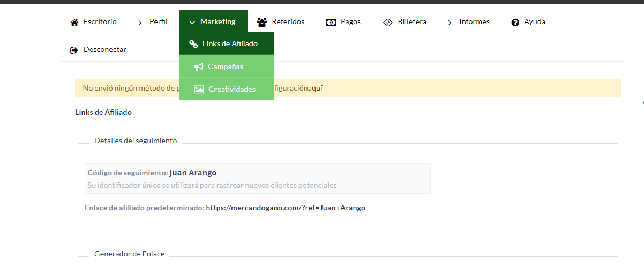This screenshot has width=644, height=280.
Task: Click the chain link icon in the submenu
Action: [193, 44]
